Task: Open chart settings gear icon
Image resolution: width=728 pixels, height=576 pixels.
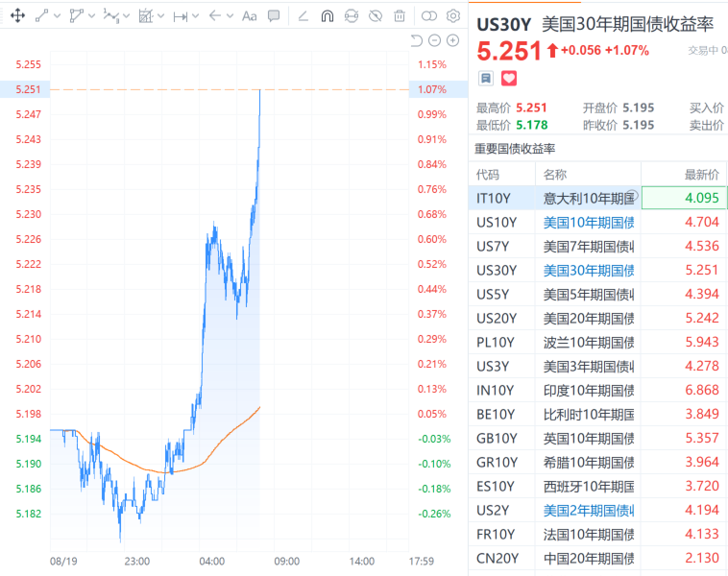Action: pyautogui.click(x=453, y=16)
